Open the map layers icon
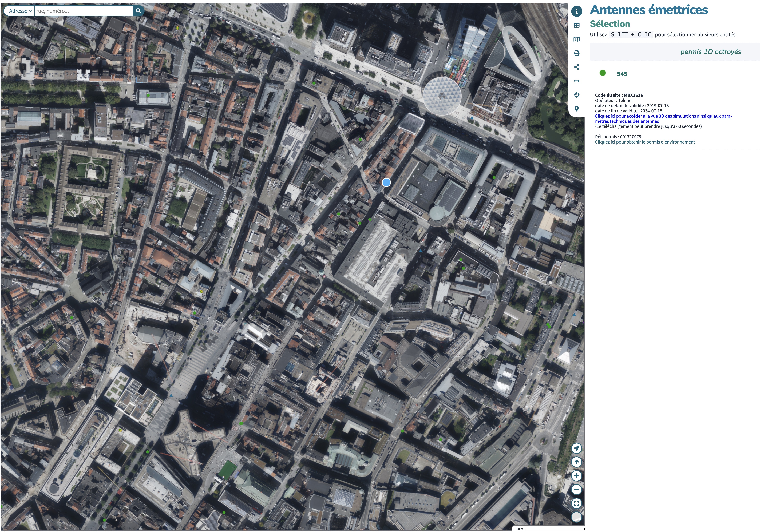Viewport: 760px width, 532px height. (577, 39)
